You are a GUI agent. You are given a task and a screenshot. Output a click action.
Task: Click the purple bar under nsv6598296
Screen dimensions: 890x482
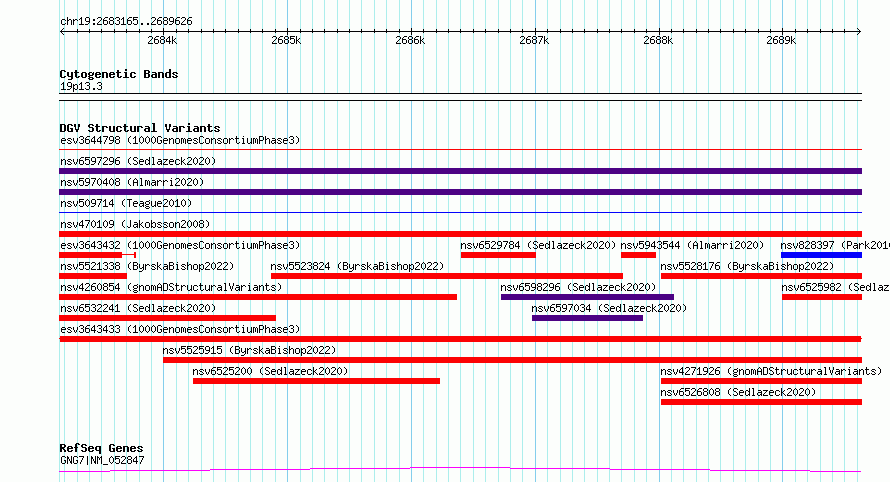coord(587,297)
